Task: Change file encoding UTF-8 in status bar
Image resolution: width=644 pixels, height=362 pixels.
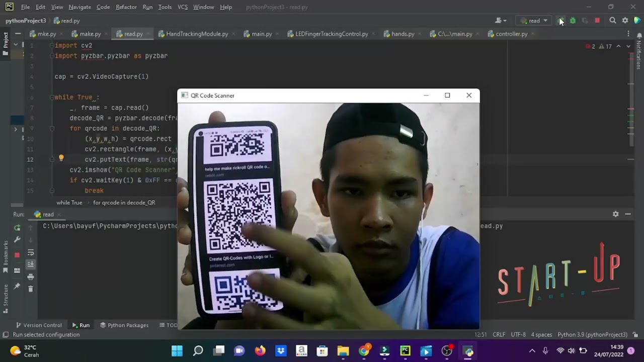Action: pos(518,334)
